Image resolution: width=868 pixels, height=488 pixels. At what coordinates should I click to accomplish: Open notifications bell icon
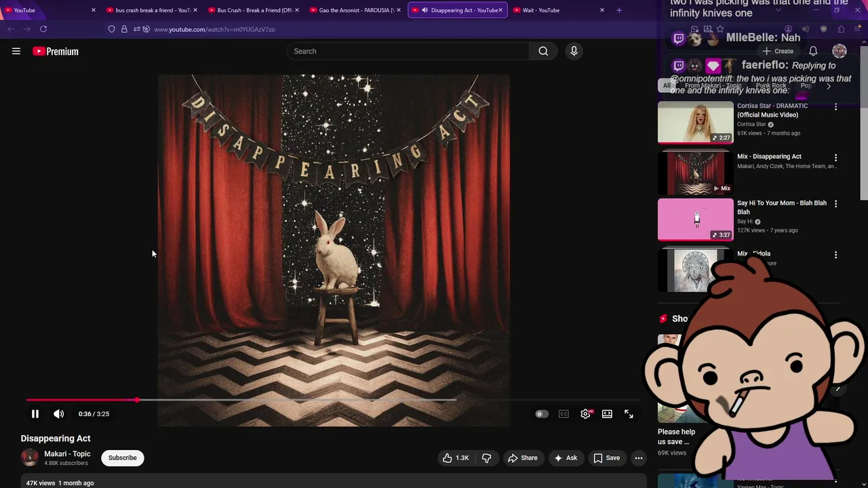[x=813, y=51]
